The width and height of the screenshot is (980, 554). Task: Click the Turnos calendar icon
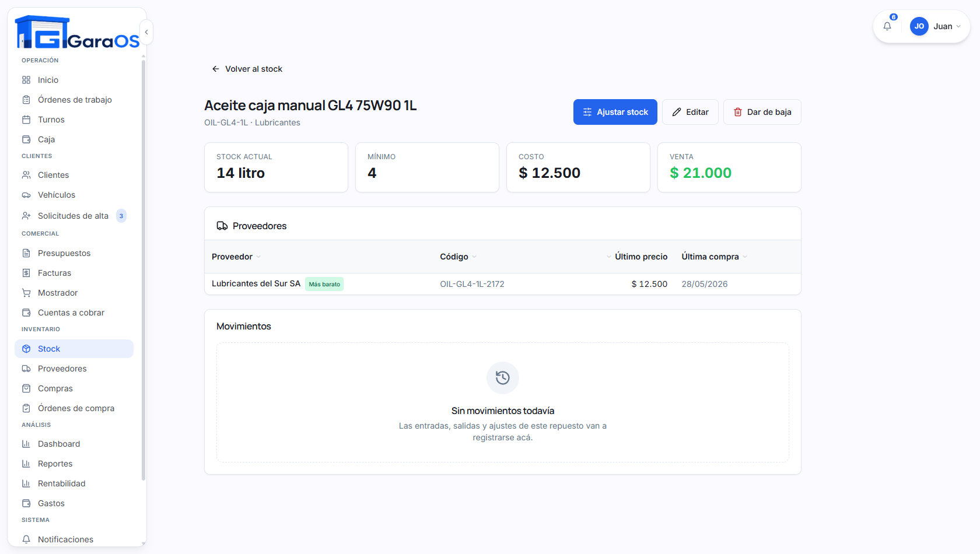coord(26,120)
